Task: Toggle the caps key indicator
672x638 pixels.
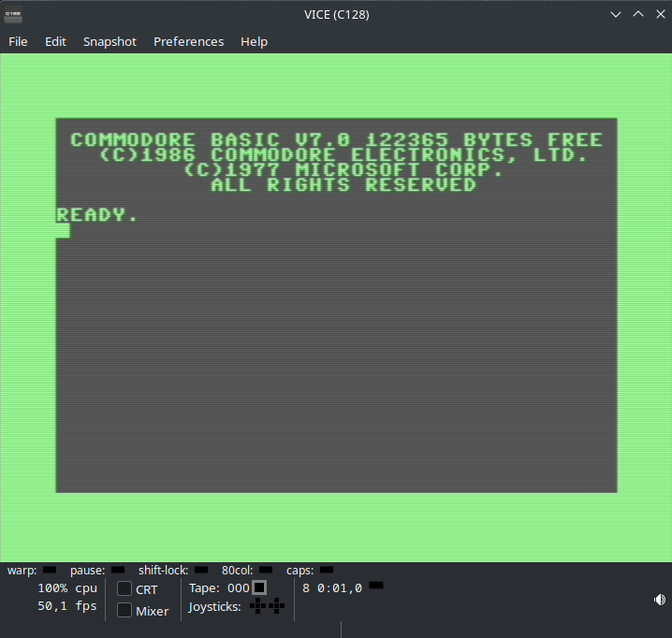Action: [327, 569]
